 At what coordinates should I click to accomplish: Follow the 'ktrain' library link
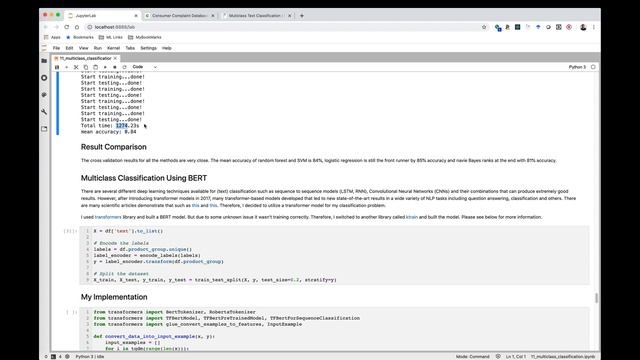(x=412, y=217)
